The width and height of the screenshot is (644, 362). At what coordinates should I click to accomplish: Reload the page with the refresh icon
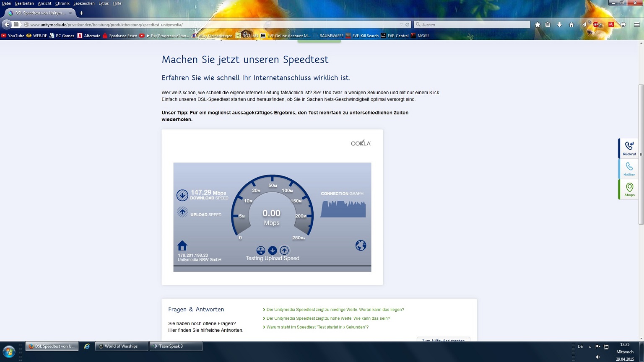pos(407,25)
